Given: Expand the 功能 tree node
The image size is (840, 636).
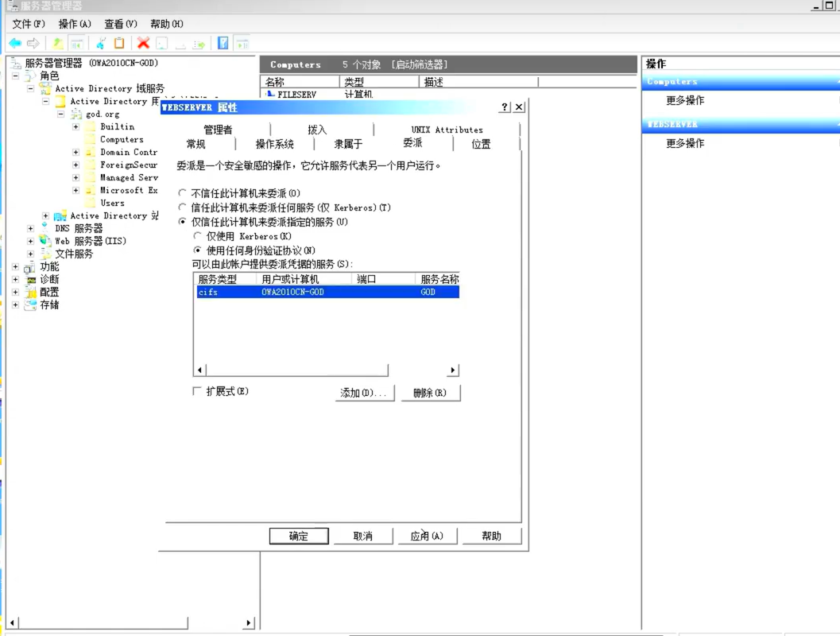Looking at the screenshot, I should point(15,267).
